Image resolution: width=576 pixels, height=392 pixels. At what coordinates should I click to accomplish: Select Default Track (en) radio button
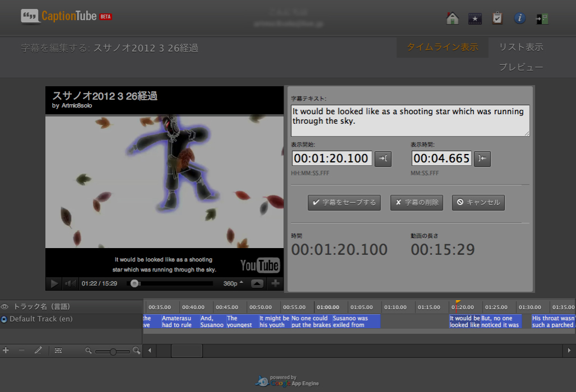(4, 319)
